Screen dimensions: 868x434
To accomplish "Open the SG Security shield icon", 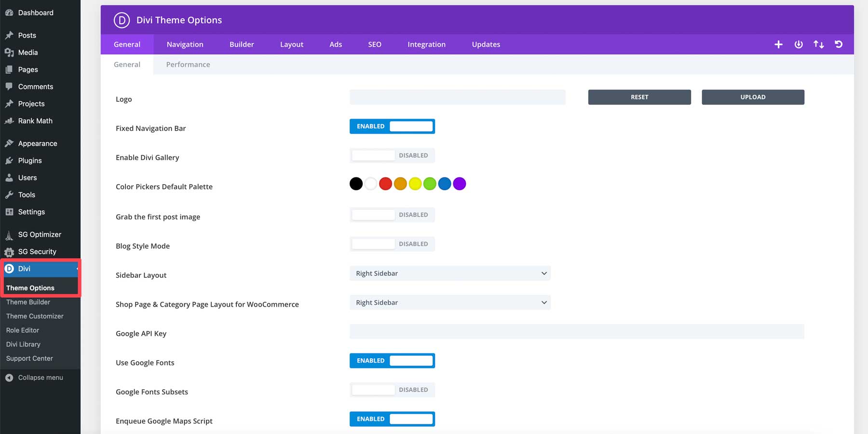I will [x=9, y=252].
